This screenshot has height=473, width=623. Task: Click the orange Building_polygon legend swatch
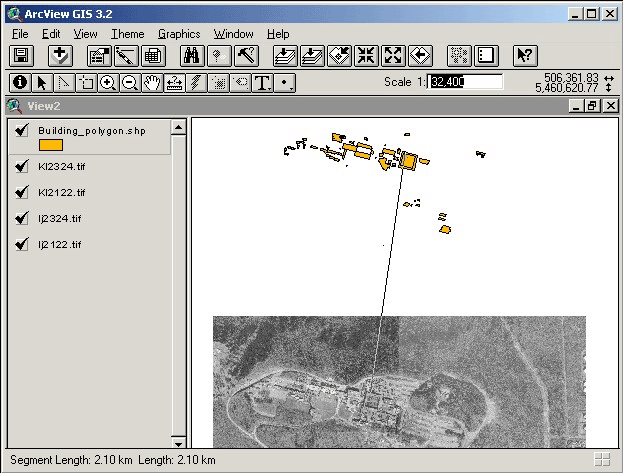tap(50, 146)
